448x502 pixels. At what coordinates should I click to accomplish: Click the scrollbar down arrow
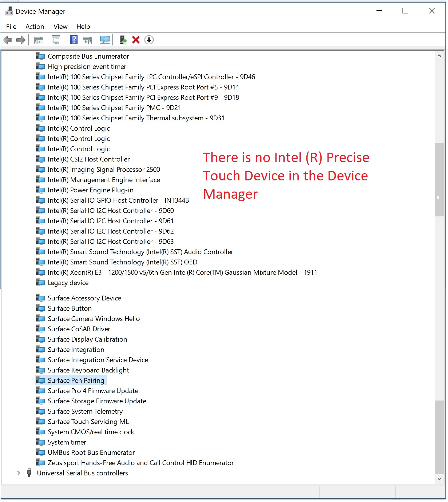439,479
